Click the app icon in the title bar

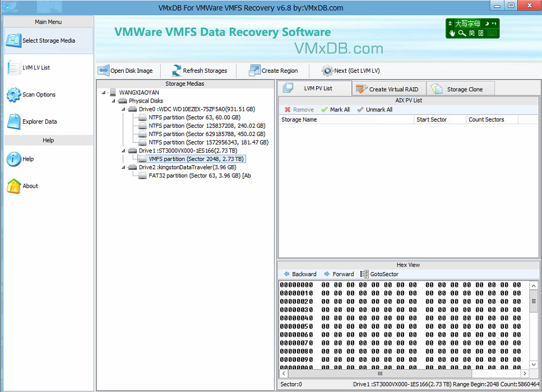8,7
